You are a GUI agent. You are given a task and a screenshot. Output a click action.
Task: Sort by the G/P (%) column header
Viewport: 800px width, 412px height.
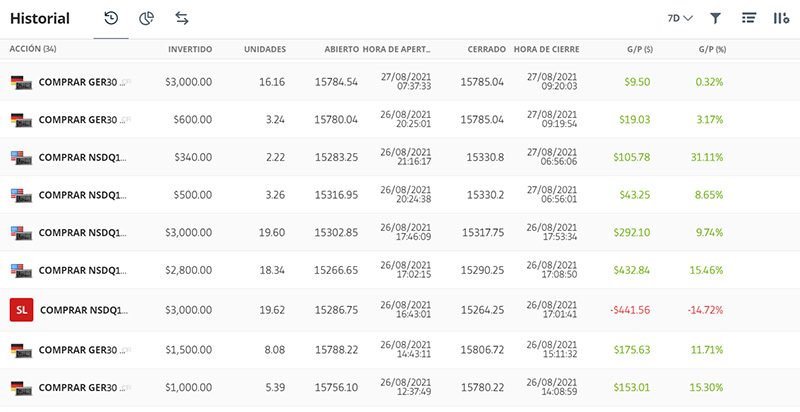[712, 49]
